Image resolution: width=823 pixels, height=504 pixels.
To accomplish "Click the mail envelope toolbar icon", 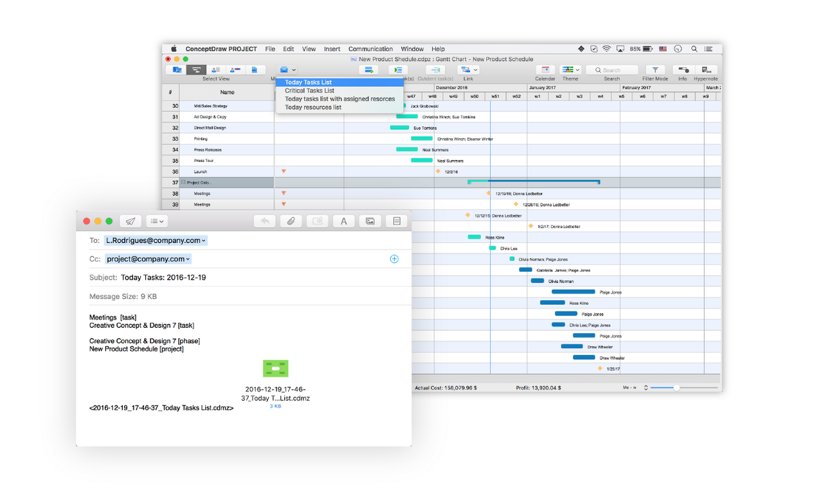I will (284, 70).
